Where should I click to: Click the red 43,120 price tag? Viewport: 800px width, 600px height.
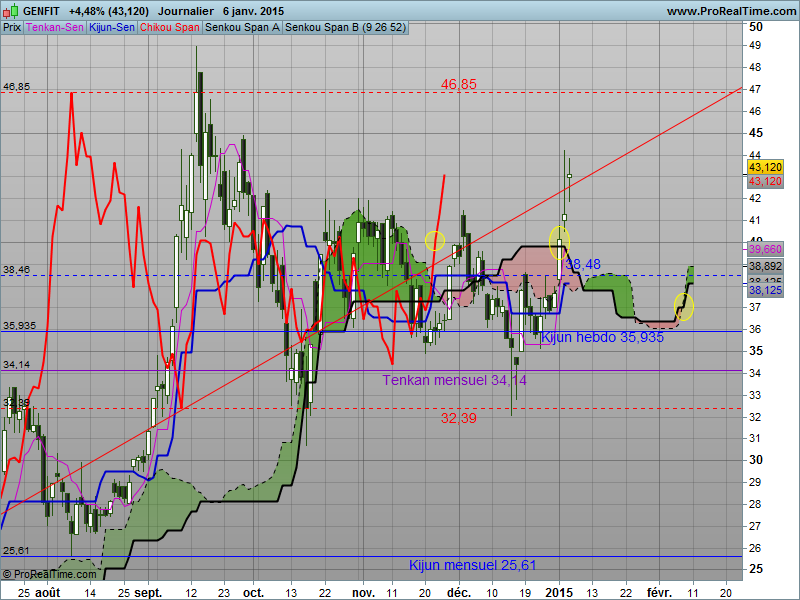765,181
